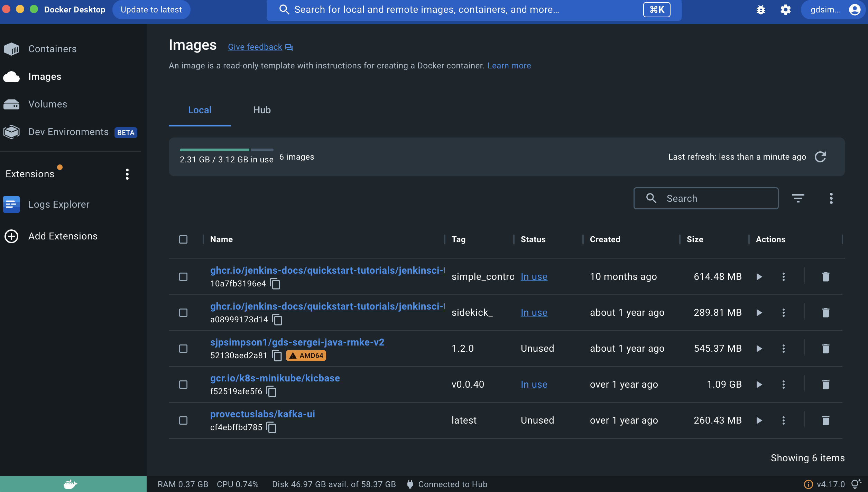The image size is (868, 492).
Task: Select Images in the sidebar
Action: coord(45,76)
